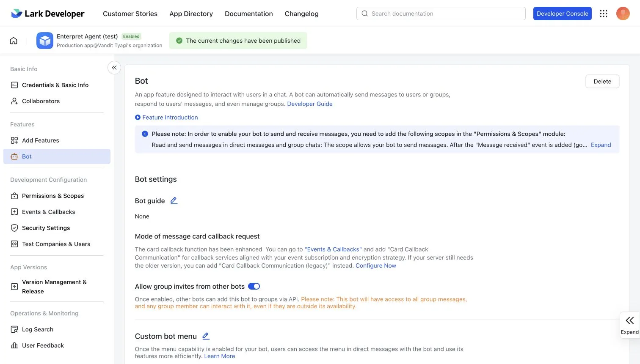Expand the permissions notice text

(601, 145)
